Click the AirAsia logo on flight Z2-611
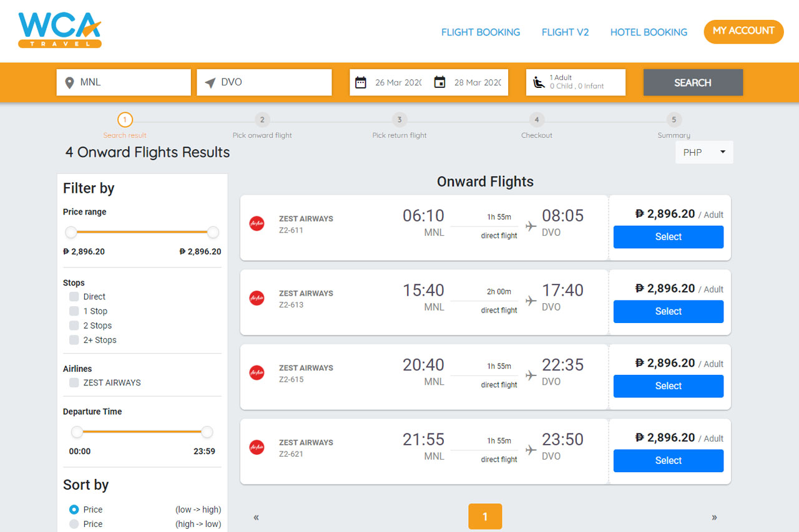The width and height of the screenshot is (799, 532). click(x=257, y=223)
